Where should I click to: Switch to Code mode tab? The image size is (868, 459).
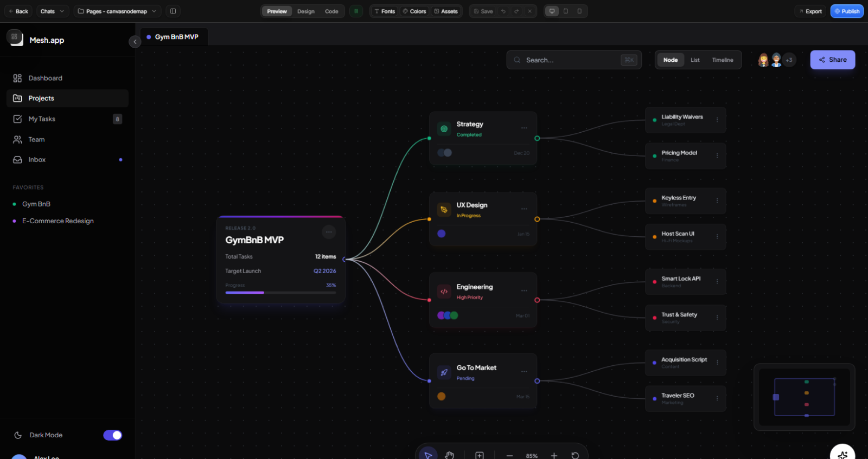click(x=331, y=11)
